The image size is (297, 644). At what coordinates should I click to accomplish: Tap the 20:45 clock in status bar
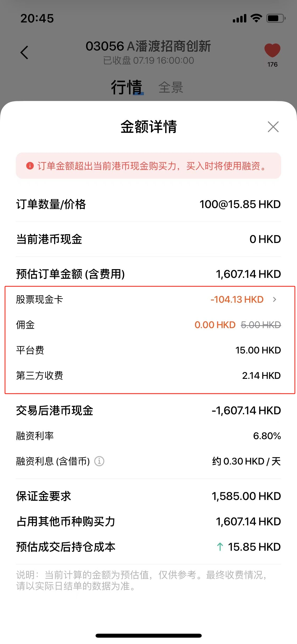pos(37,19)
